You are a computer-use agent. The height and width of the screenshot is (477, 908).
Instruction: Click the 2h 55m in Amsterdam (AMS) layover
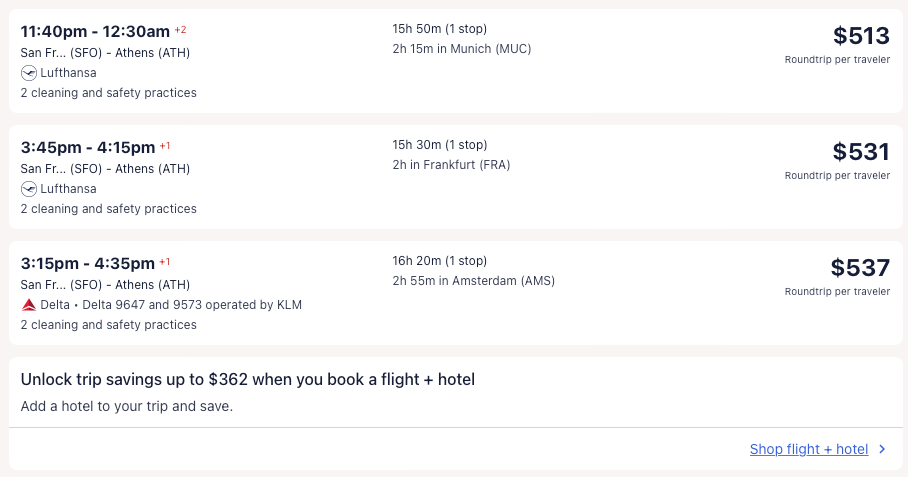click(x=473, y=281)
